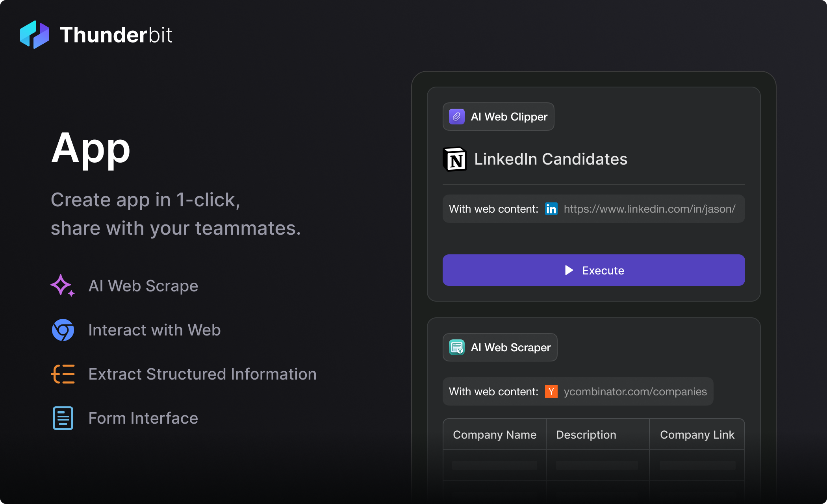Click the Chrome icon beside Interact with Web
Viewport: 827px width, 504px height.
click(63, 330)
